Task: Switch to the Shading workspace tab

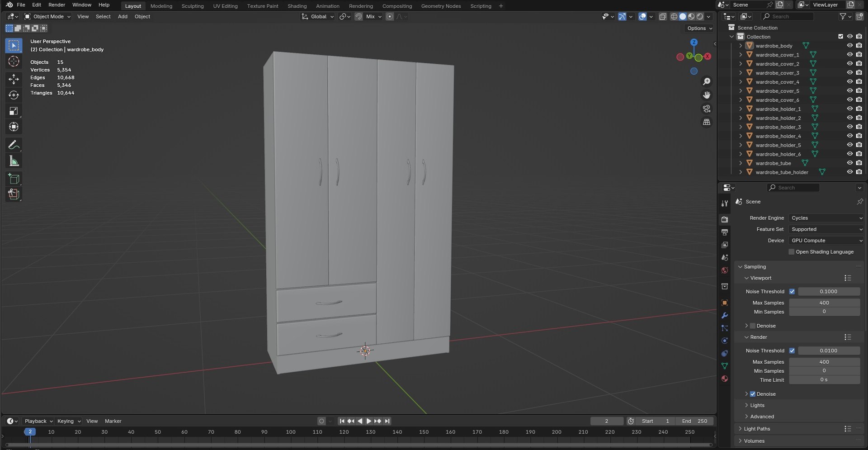Action: [x=297, y=6]
